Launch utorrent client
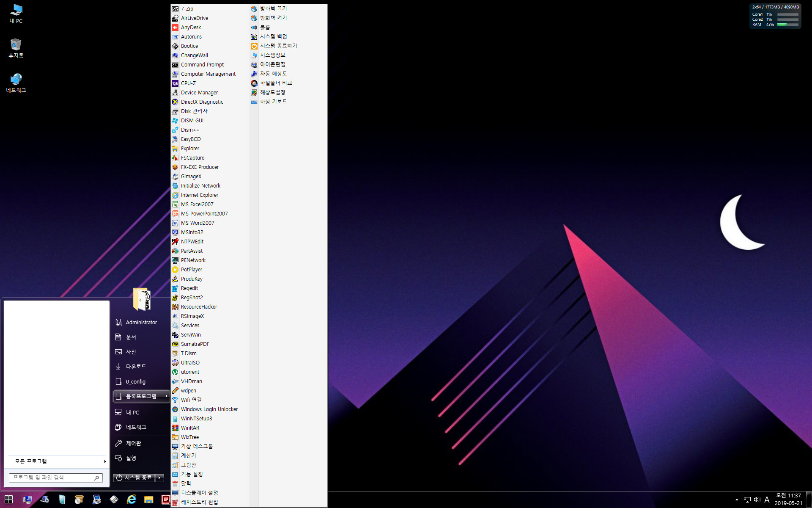812x508 pixels. [210, 372]
